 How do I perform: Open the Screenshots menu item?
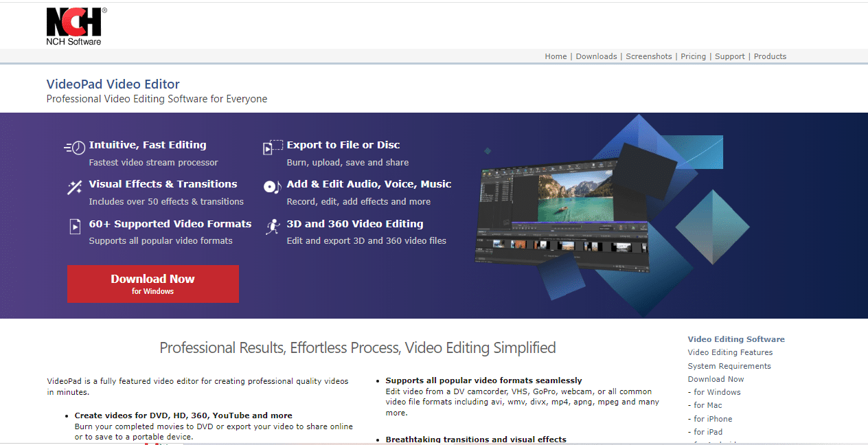click(649, 56)
